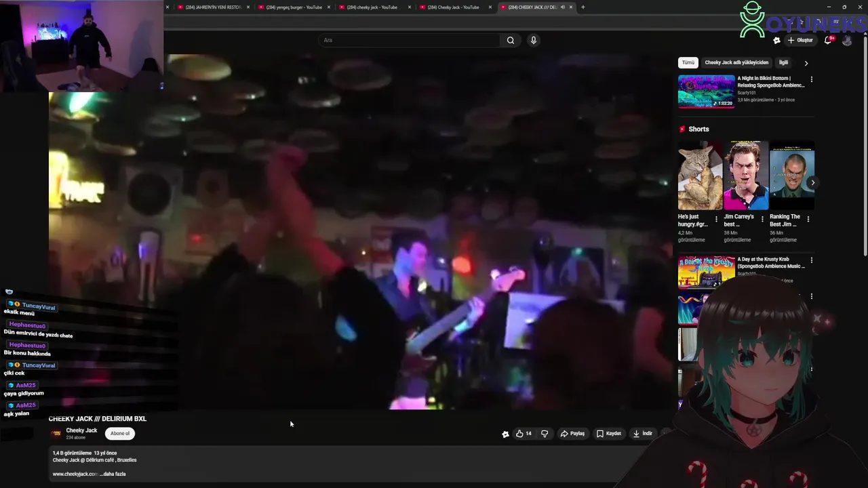Viewport: 868px width, 488px height.
Task: Open options for He's just hungry short
Action: pos(716,219)
